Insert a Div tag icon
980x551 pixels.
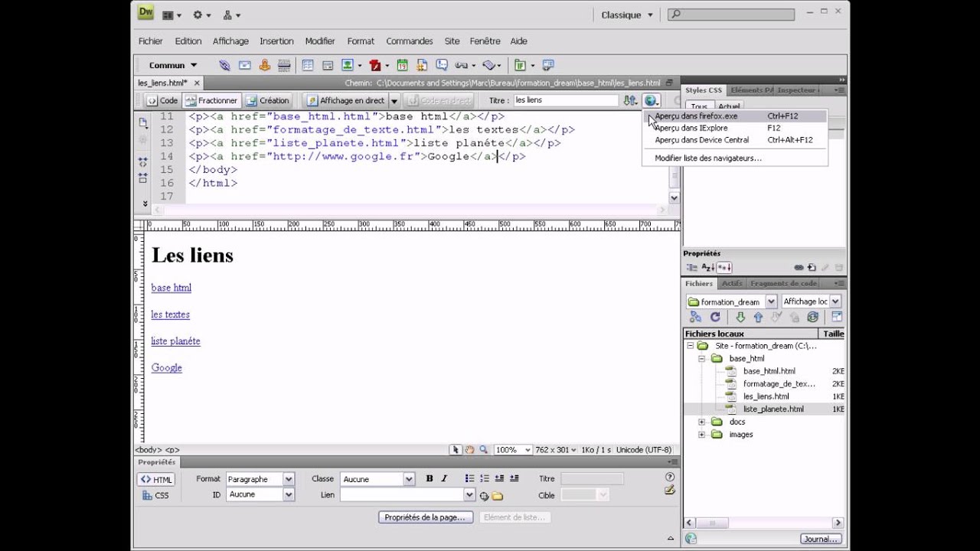point(328,65)
